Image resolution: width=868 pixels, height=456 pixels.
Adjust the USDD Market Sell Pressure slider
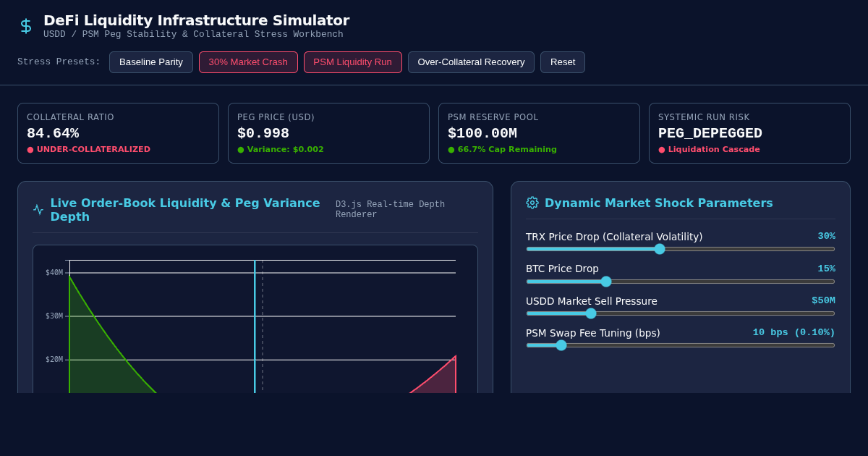(681, 313)
